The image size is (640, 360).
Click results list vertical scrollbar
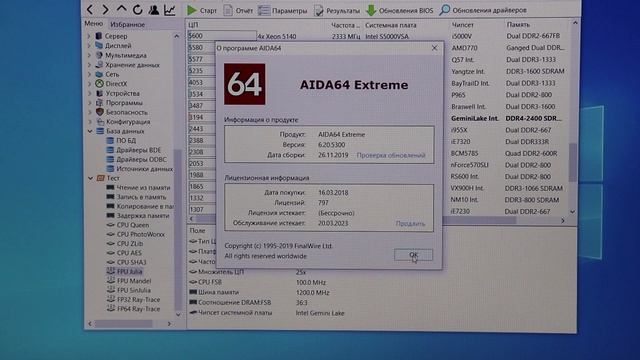(x=573, y=162)
